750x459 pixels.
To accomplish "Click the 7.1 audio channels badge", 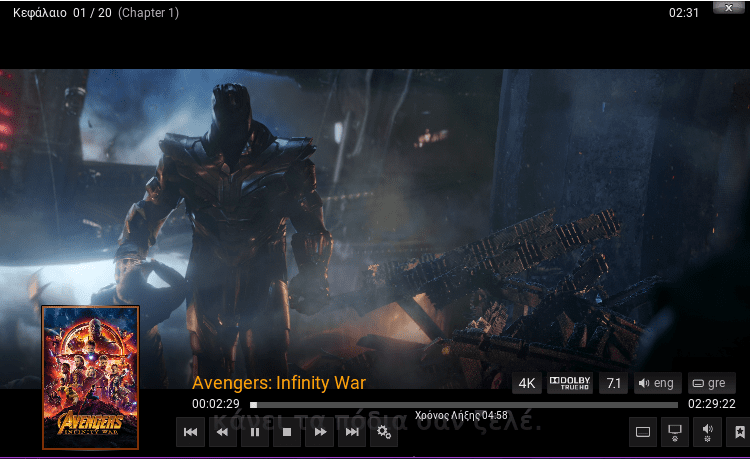I will pyautogui.click(x=613, y=383).
